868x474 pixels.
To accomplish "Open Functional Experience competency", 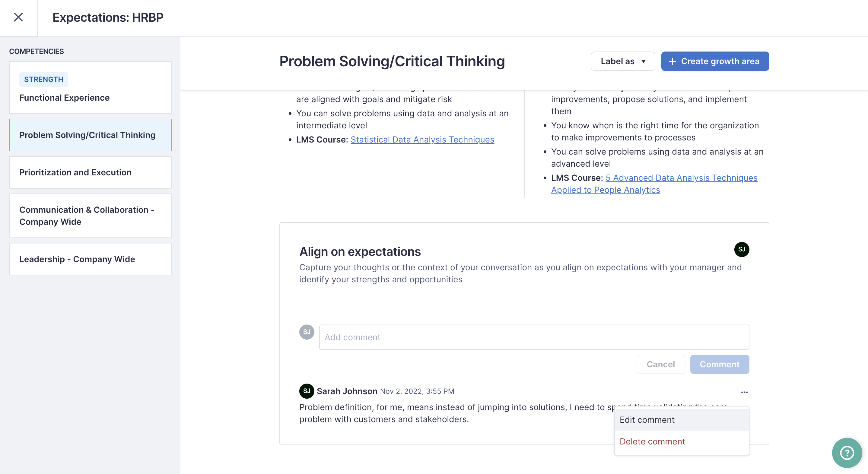I will point(90,87).
